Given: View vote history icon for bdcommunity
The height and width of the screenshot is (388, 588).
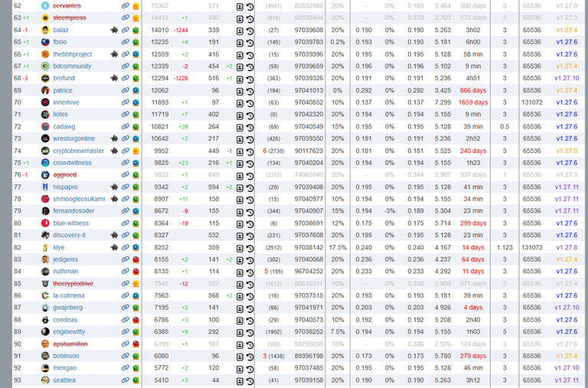Looking at the screenshot, I should (x=250, y=67).
